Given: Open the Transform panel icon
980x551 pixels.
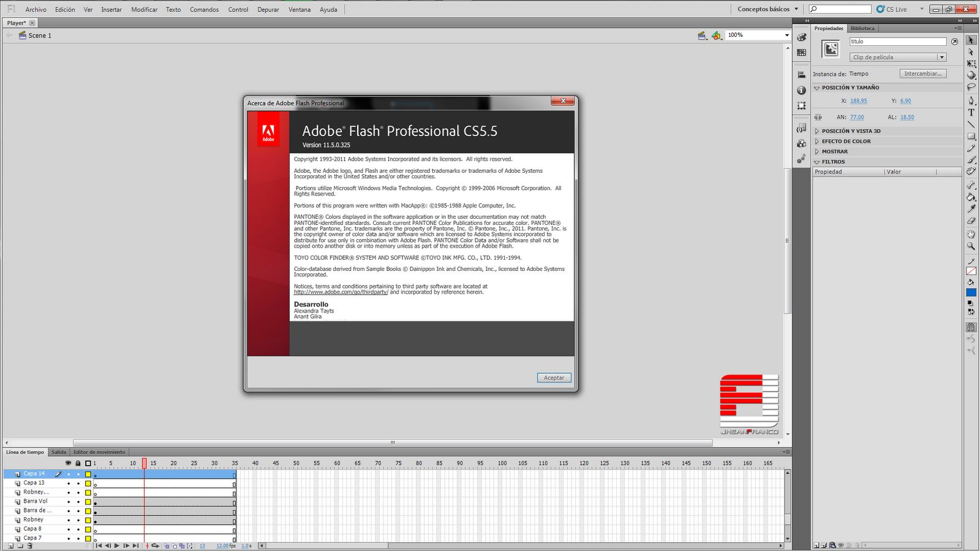Looking at the screenshot, I should pos(801,105).
